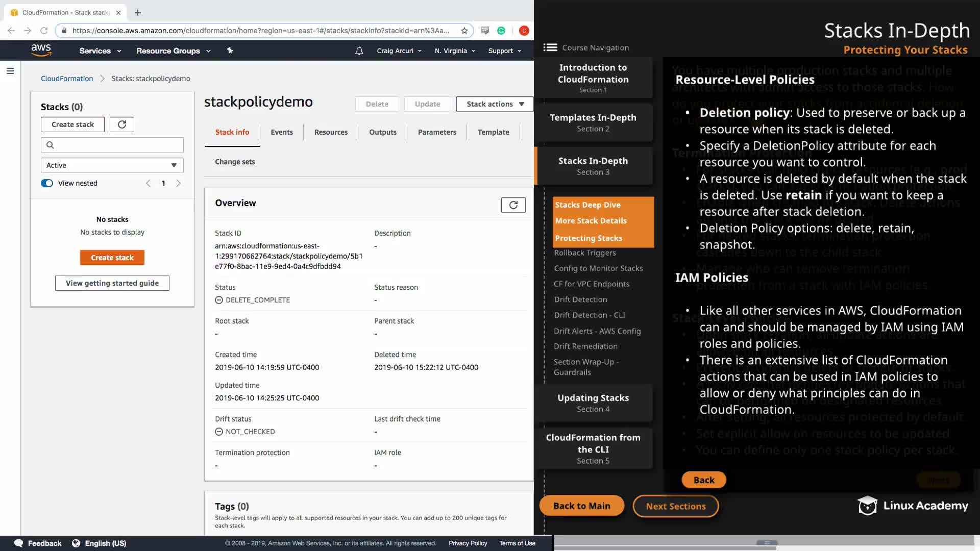The height and width of the screenshot is (551, 980).
Task: Open the Stack actions dropdown
Action: pos(494,104)
